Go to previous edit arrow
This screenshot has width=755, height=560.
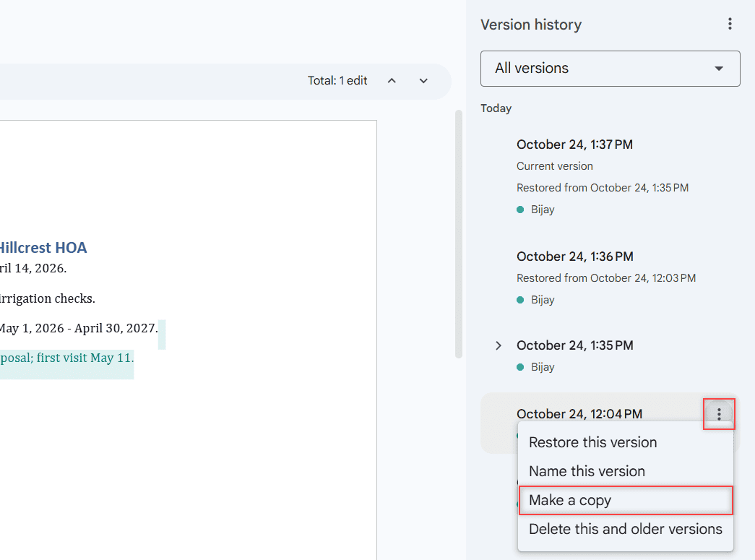(x=392, y=81)
